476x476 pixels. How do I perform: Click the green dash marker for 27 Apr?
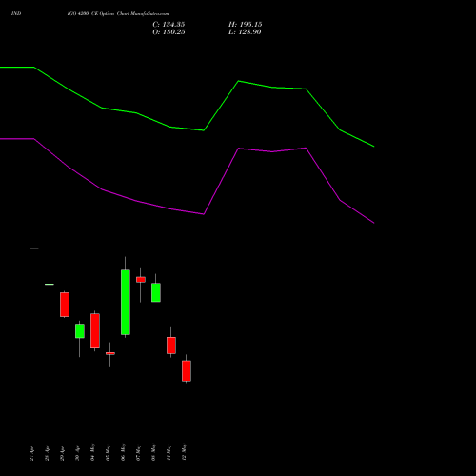[34, 248]
